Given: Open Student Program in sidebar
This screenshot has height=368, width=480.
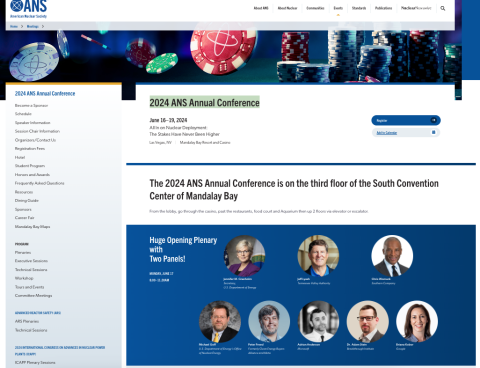Looking at the screenshot, I should tap(30, 166).
